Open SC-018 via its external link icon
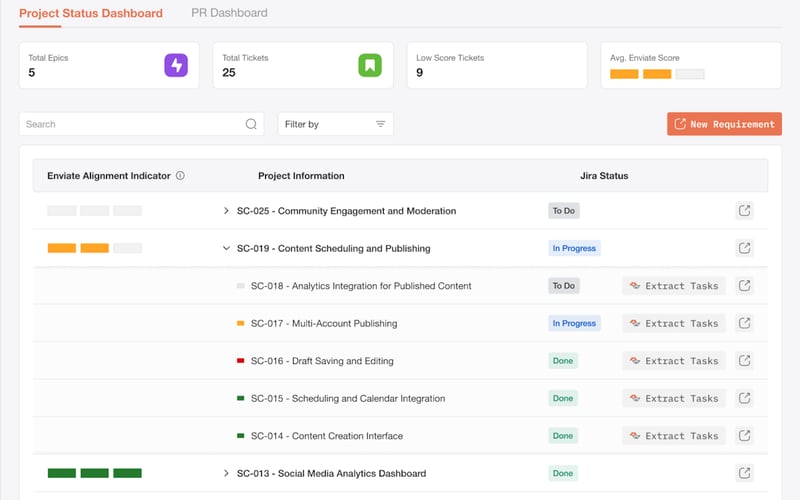The image size is (800, 500). pyautogui.click(x=744, y=286)
